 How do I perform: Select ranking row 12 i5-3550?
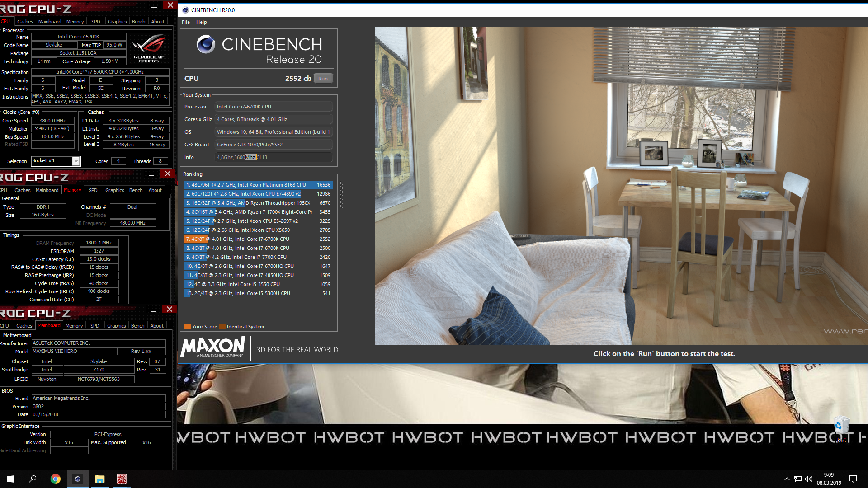click(258, 284)
